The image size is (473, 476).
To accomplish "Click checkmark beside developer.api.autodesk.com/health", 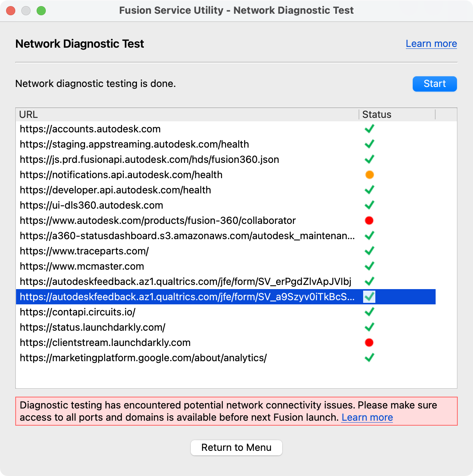I will (369, 190).
